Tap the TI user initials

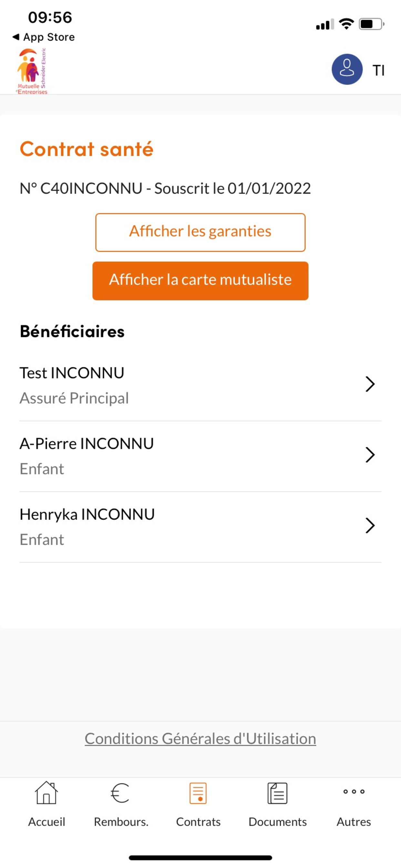(378, 70)
